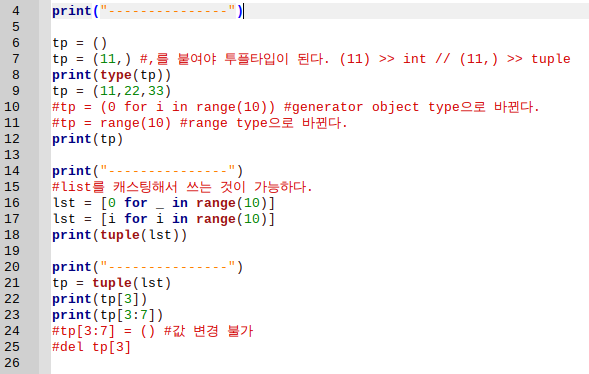Click the '#tp = range(10)' comment line

point(199,123)
